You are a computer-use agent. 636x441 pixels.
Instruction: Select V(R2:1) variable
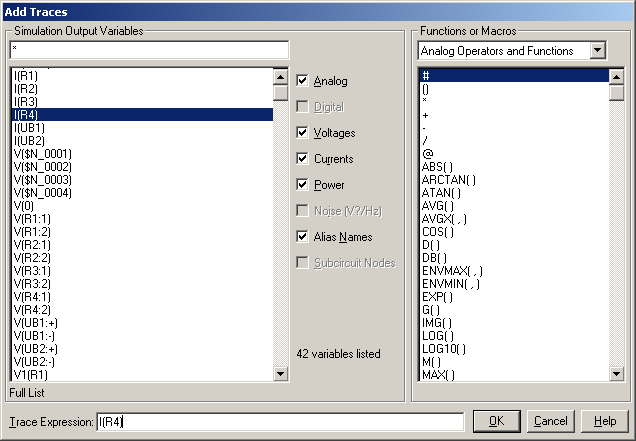tap(143, 245)
